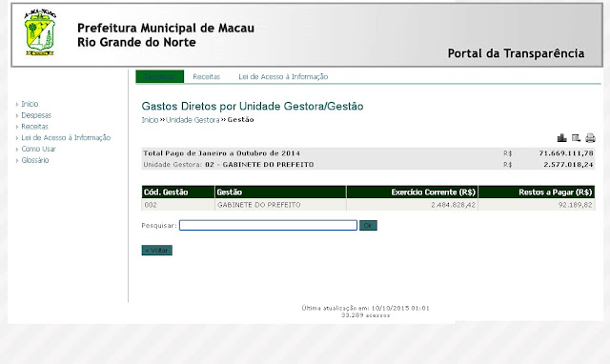Click the Cód. Gestão column header
610x364 pixels.
(x=178, y=192)
